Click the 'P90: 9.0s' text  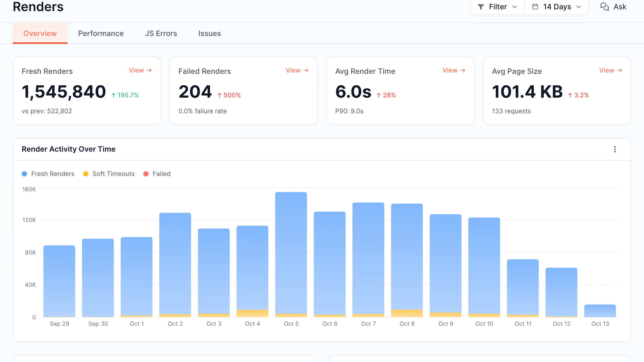349,111
